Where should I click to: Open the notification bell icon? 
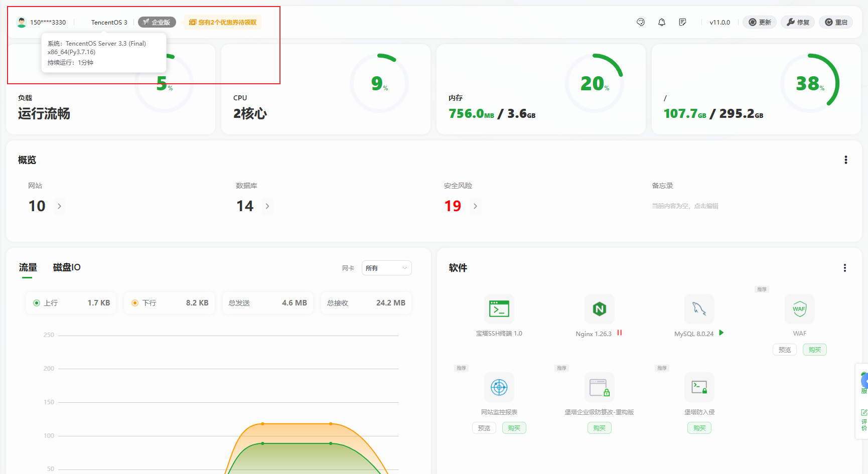coord(662,22)
